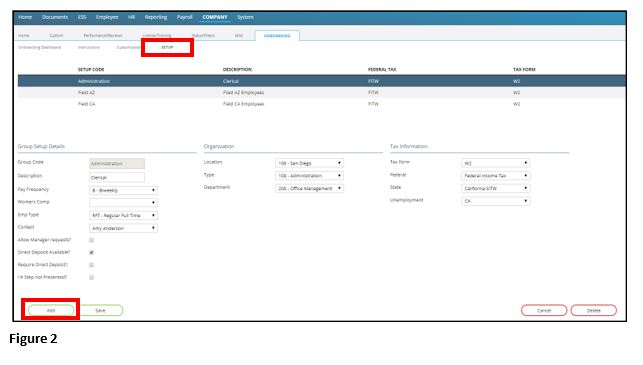
Task: Toggle Require Direct Deposit checkbox
Action: click(x=91, y=265)
